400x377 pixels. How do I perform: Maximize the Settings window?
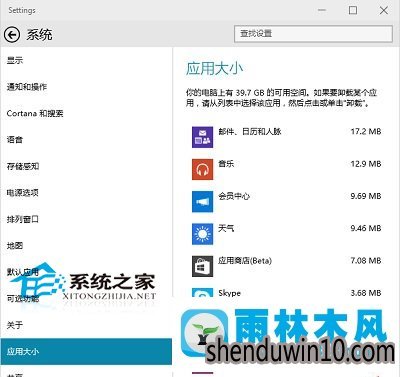(x=353, y=10)
